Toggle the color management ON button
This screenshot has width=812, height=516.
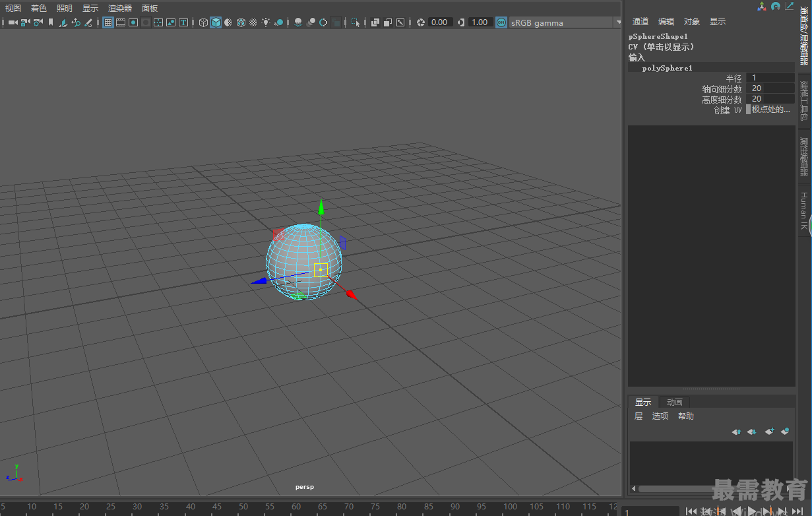click(x=501, y=22)
